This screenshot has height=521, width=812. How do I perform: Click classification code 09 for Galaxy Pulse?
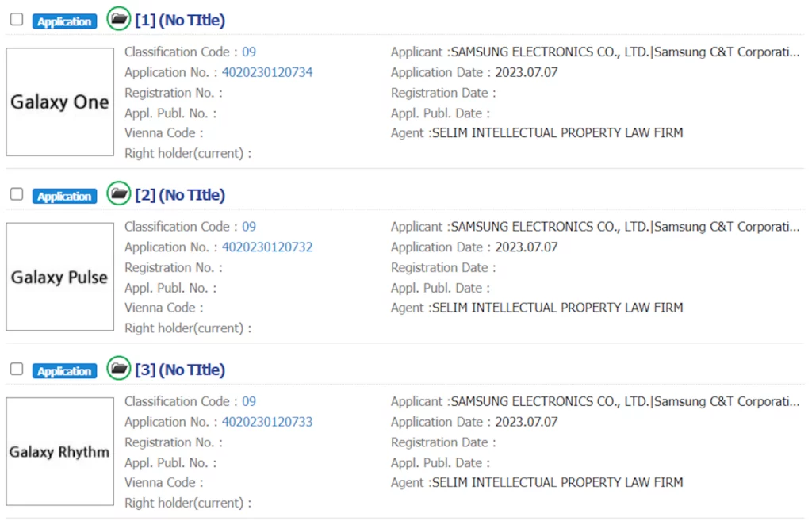point(249,226)
